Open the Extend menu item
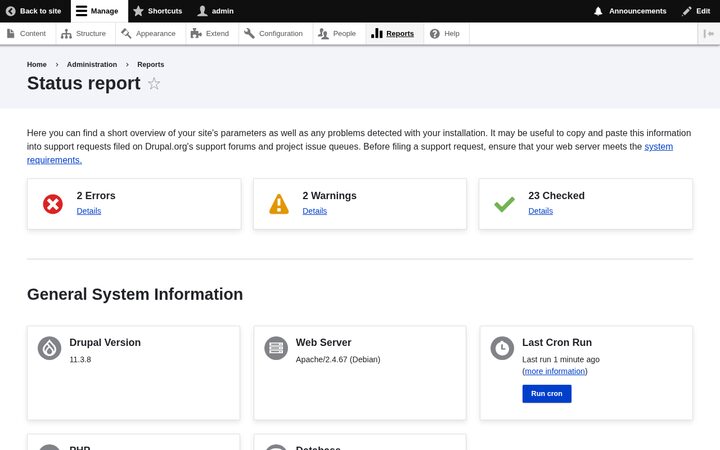 (x=210, y=34)
